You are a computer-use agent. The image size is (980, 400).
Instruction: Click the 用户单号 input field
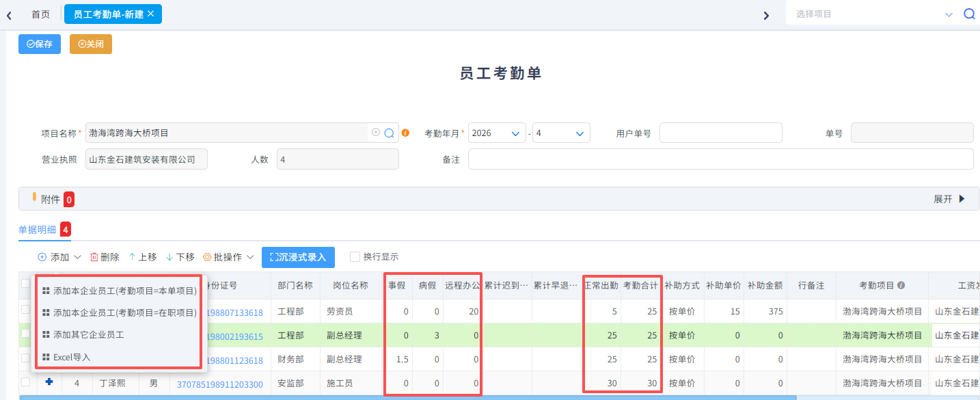(720, 133)
